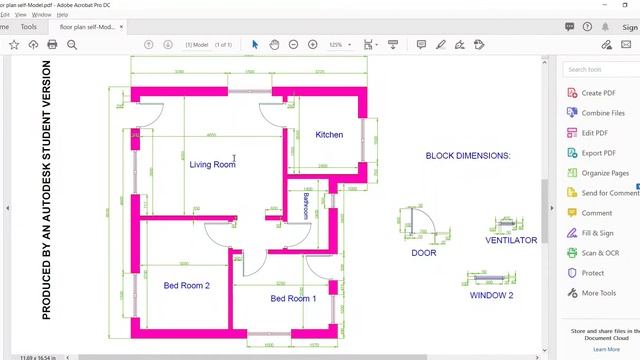Zoom out with the minus icon
The image size is (640, 360).
tap(293, 44)
